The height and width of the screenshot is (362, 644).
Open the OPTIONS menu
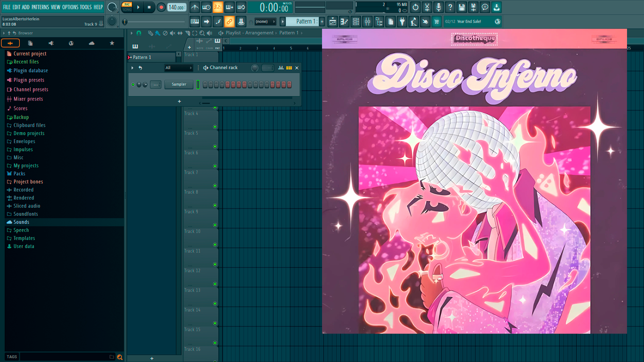pyautogui.click(x=70, y=7)
